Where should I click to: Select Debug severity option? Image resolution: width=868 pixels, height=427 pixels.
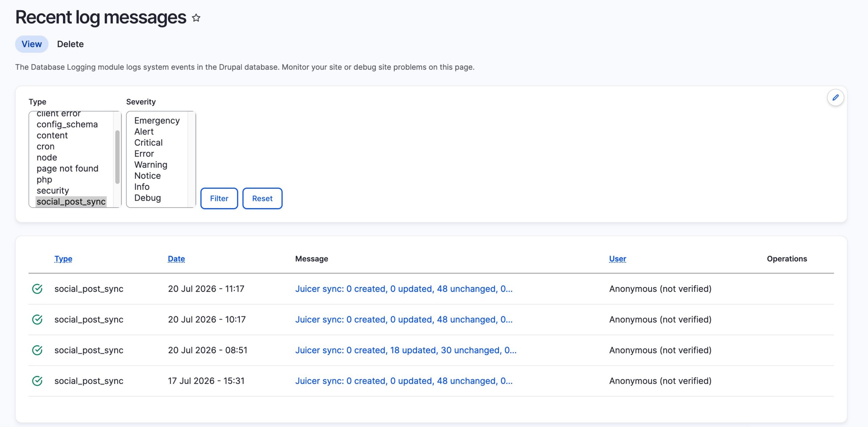pos(147,198)
